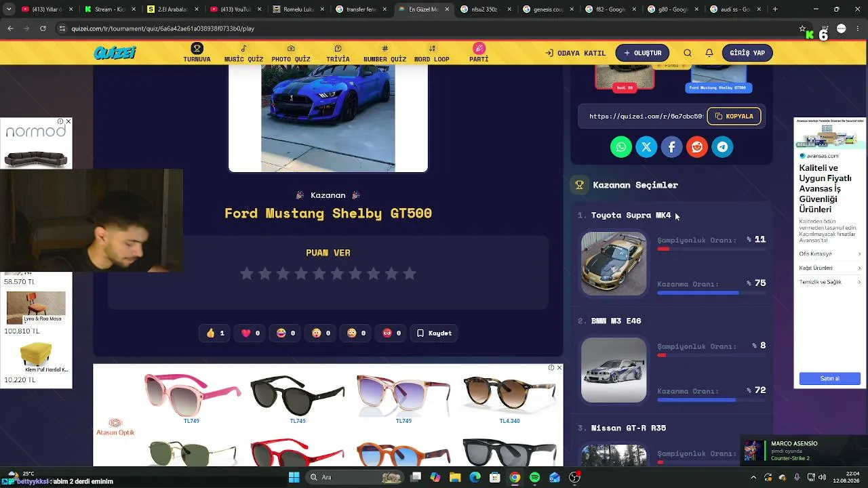Open the system tray overflow chevron
This screenshot has width=868, height=488.
coord(753,477)
